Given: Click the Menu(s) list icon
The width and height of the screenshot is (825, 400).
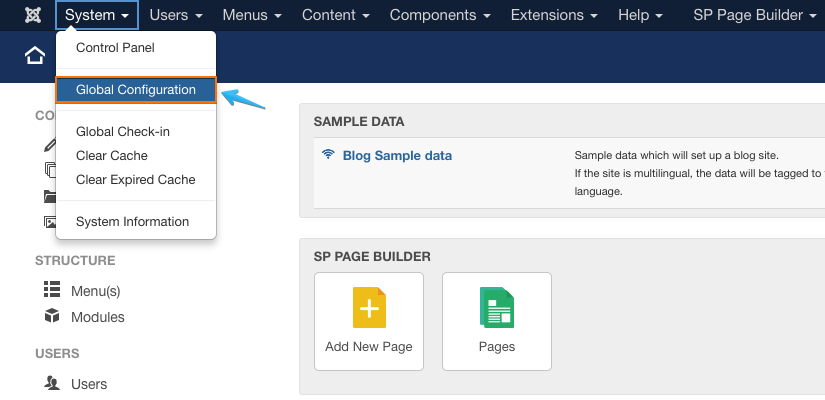Looking at the screenshot, I should click(x=52, y=290).
